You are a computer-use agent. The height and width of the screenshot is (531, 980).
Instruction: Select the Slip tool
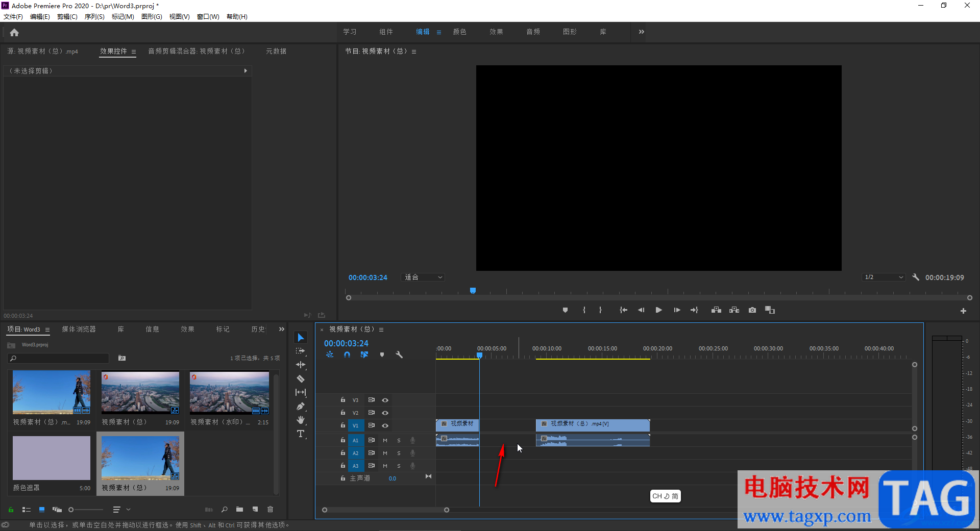pyautogui.click(x=301, y=392)
